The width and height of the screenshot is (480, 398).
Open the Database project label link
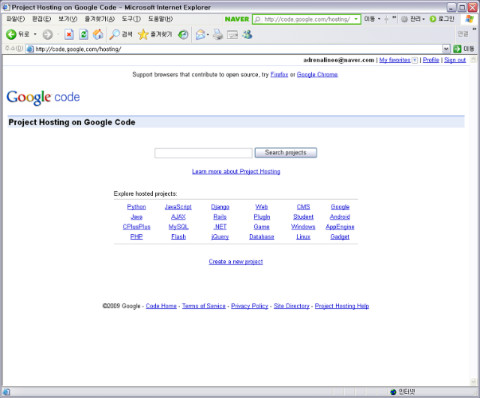click(262, 237)
